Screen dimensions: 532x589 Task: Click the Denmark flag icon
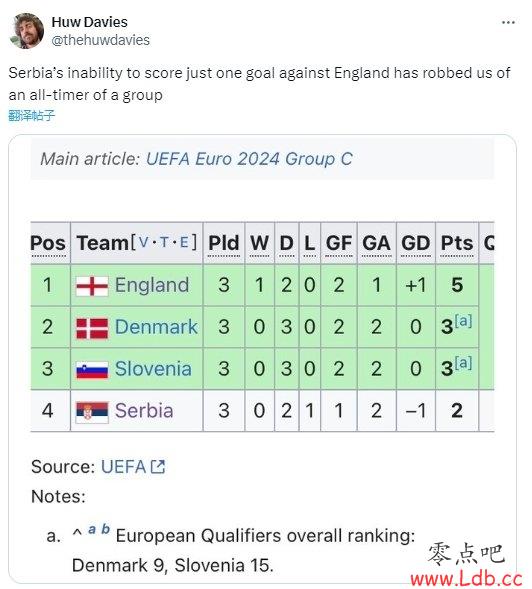(x=92, y=328)
